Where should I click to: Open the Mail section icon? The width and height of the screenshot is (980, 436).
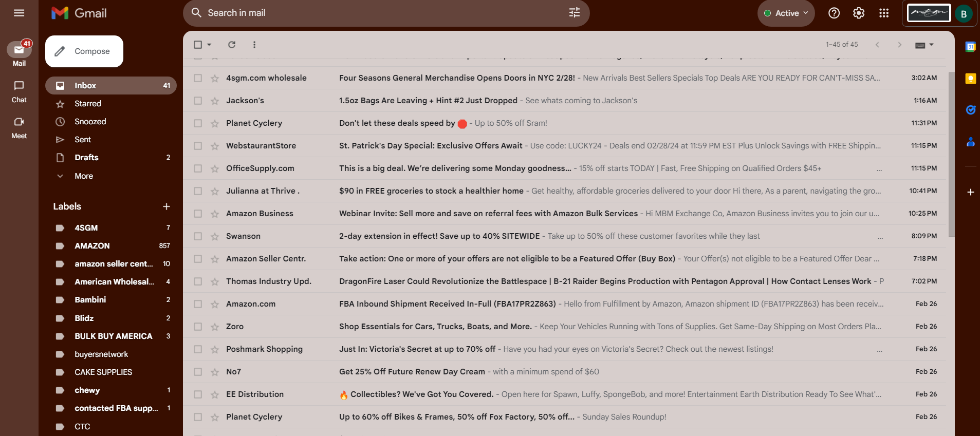[x=19, y=50]
